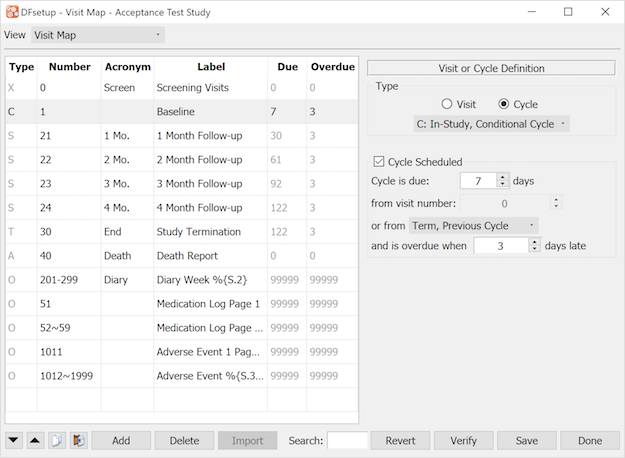Increase the Cycle is due days value

coord(503,177)
